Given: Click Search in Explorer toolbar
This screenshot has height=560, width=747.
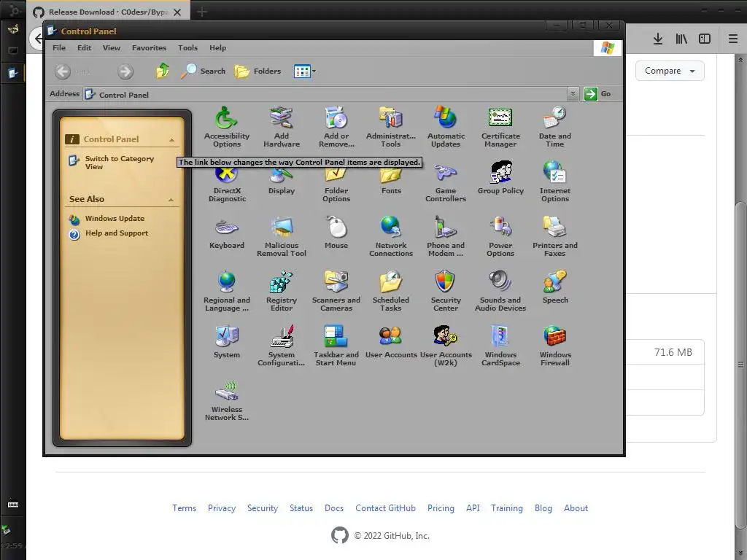Looking at the screenshot, I should [204, 71].
